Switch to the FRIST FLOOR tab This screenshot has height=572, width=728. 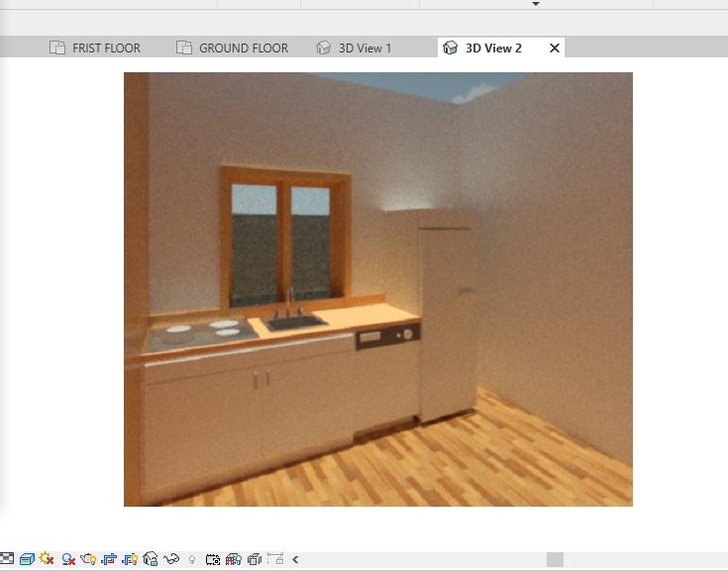coord(106,48)
